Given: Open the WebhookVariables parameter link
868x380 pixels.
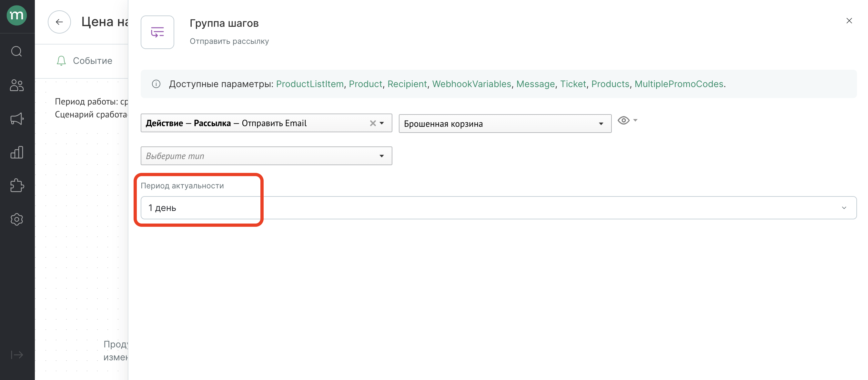Looking at the screenshot, I should tap(471, 84).
